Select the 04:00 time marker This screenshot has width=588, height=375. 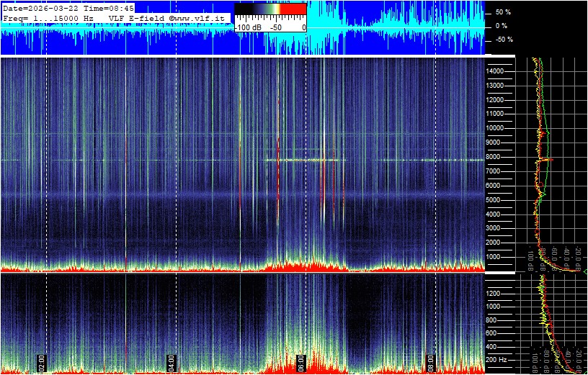[171, 362]
